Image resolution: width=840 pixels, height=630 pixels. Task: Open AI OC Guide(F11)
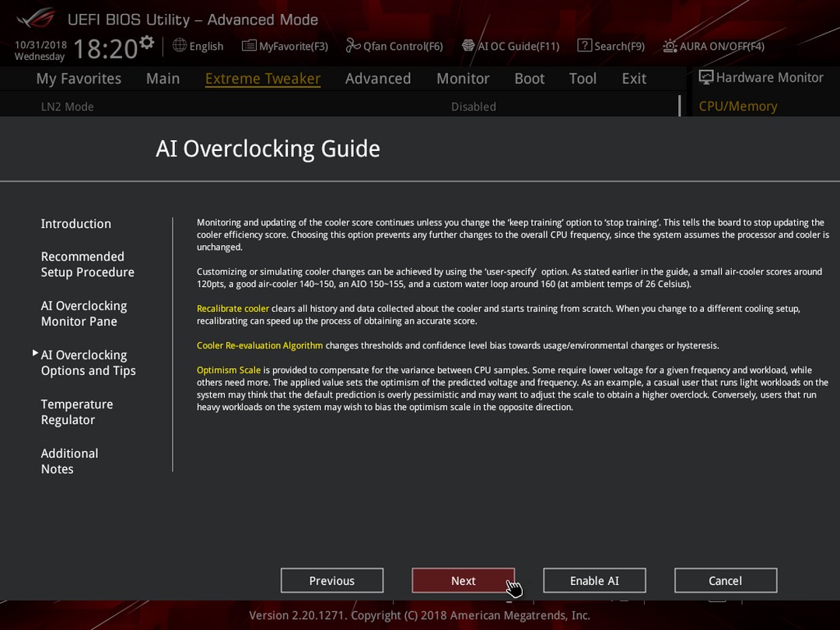coord(519,46)
